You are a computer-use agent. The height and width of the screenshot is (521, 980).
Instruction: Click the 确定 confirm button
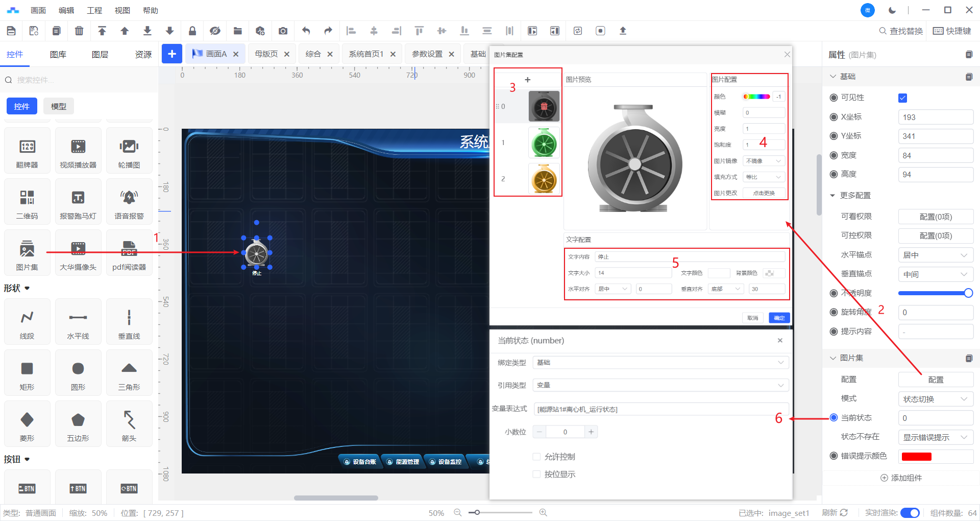pyautogui.click(x=779, y=318)
